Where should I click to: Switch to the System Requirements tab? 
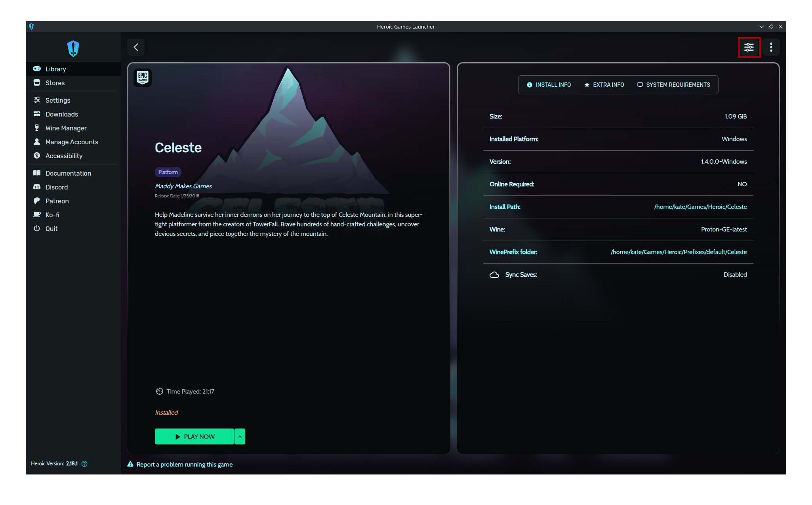674,85
